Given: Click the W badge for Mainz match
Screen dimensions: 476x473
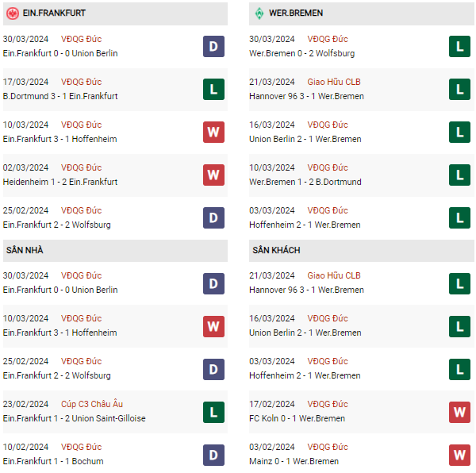Looking at the screenshot, I should click(459, 454).
